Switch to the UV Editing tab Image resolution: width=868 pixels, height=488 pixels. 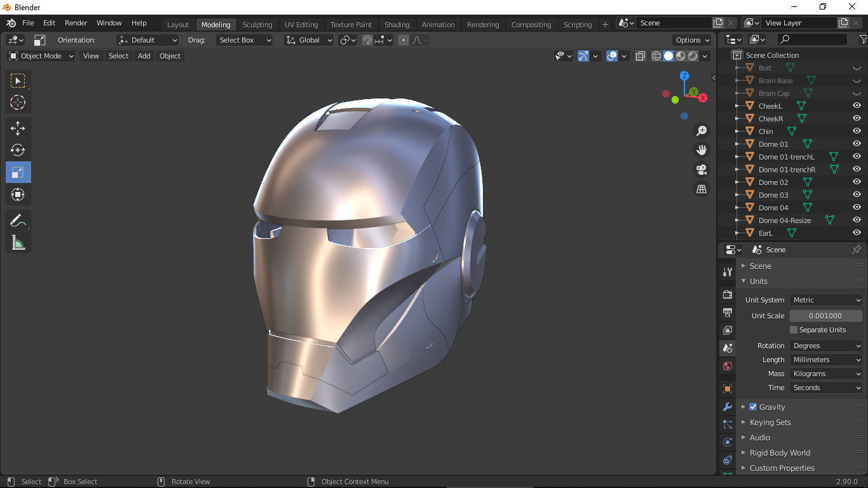click(301, 25)
